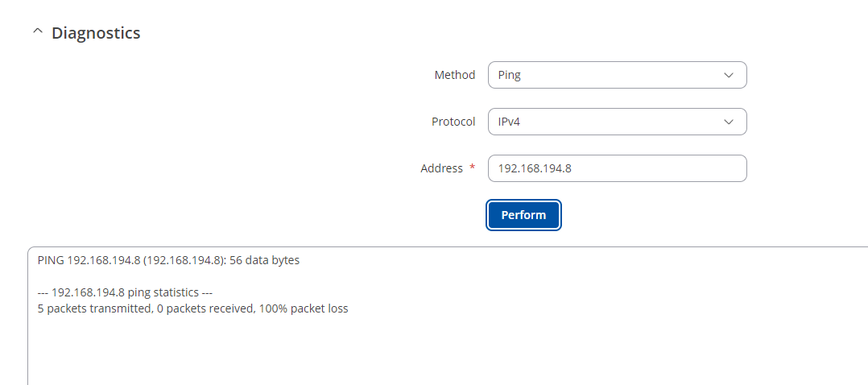Click the Method dropdown arrow
The height and width of the screenshot is (385, 868).
pos(729,75)
